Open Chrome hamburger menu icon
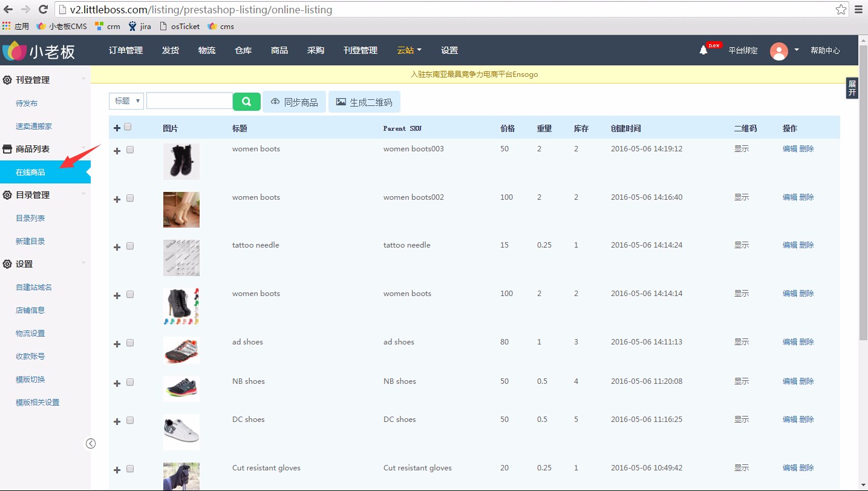Viewport: 868px width, 491px height. click(858, 10)
